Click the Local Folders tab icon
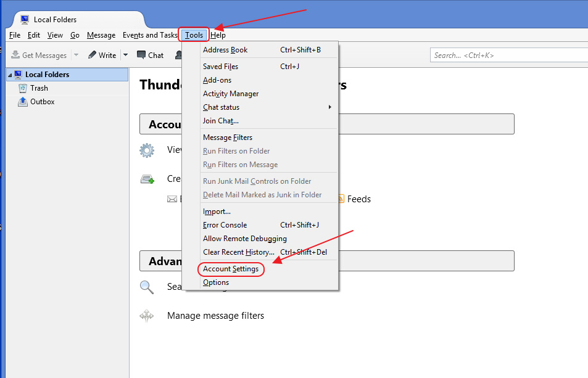This screenshot has height=378, width=588. point(25,20)
